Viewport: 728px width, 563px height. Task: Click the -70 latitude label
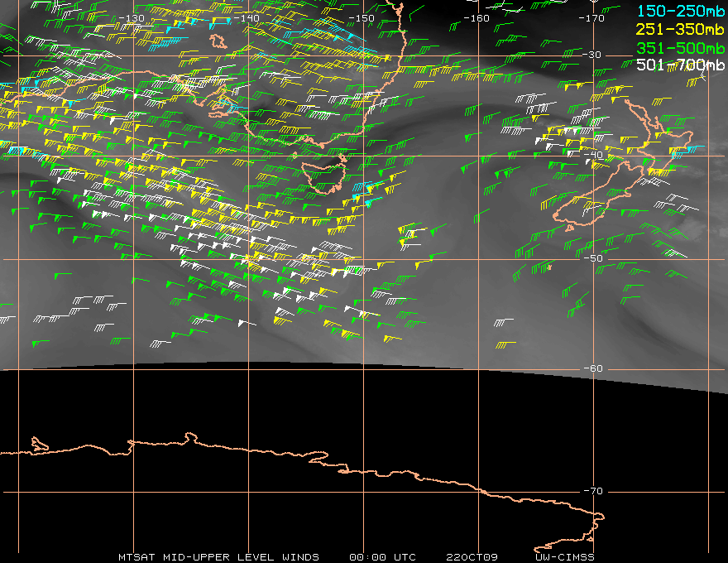pos(594,491)
